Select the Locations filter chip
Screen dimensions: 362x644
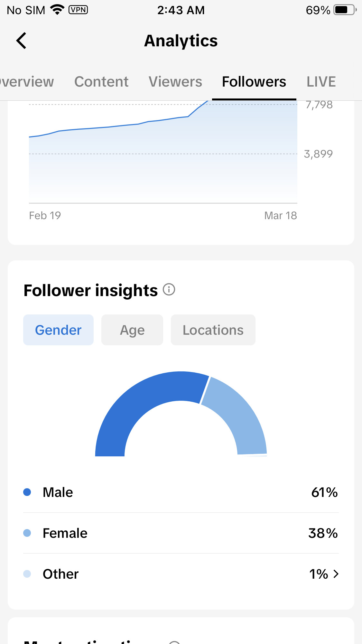point(213,330)
